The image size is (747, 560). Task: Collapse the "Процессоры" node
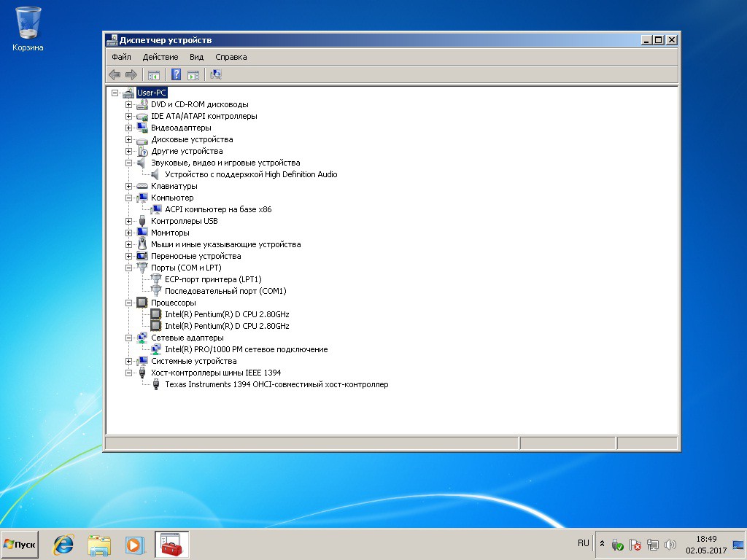pyautogui.click(x=128, y=303)
